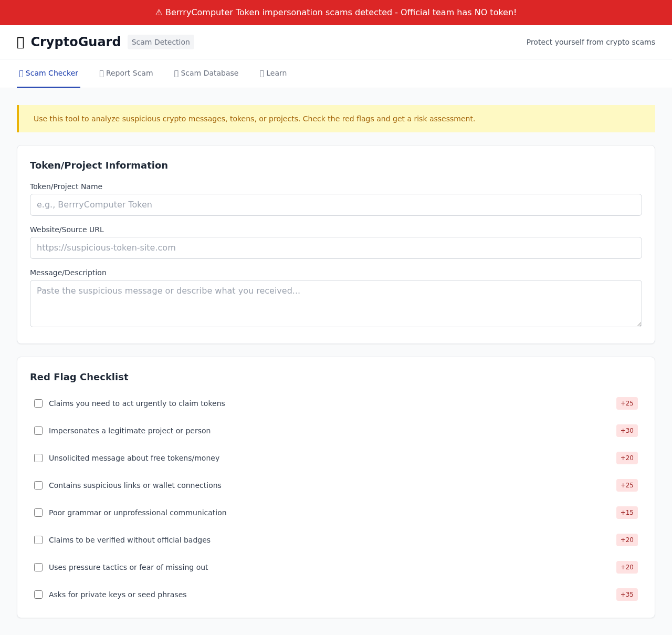The height and width of the screenshot is (635, 672).
Task: Switch to the Report Scam tab
Action: tap(126, 73)
